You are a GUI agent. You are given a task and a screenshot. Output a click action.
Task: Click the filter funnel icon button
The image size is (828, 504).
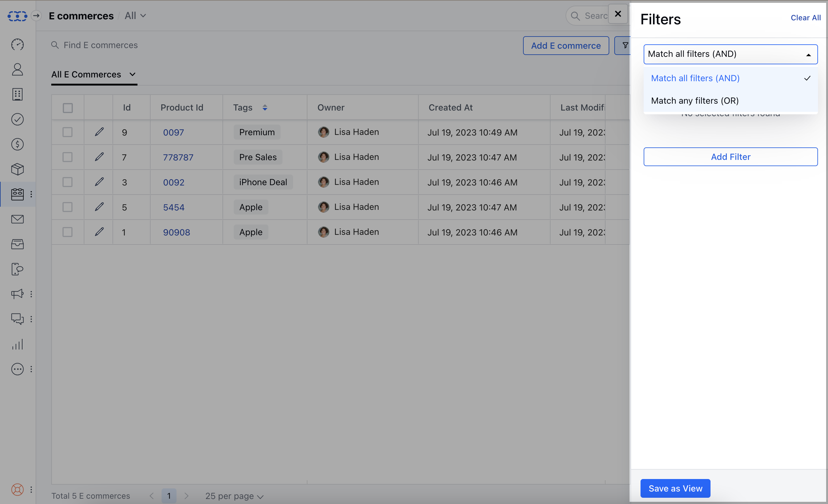click(624, 45)
